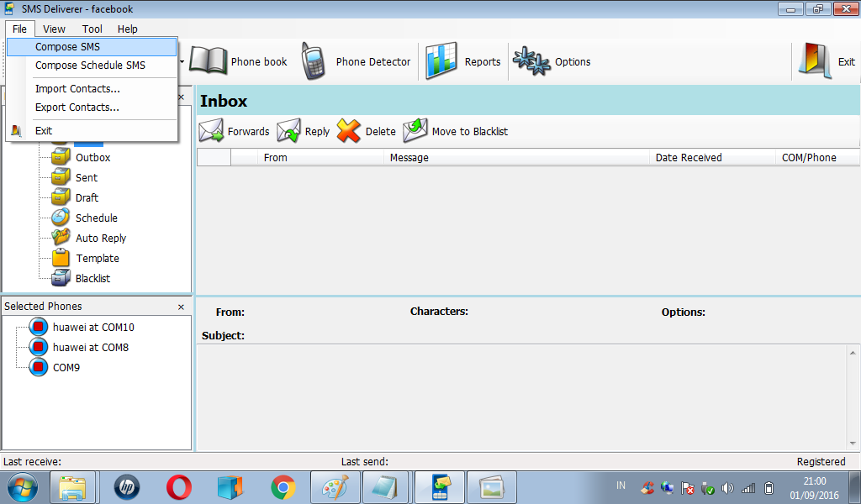Click the huawei at COM8 status icon

tap(39, 347)
